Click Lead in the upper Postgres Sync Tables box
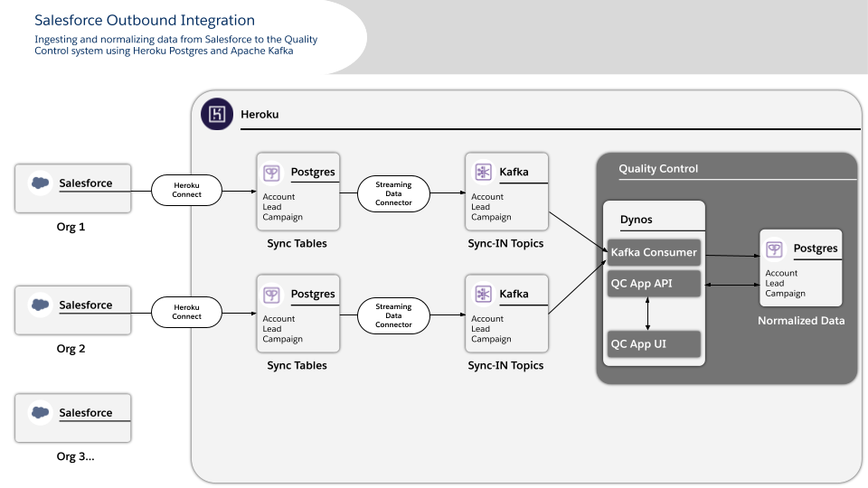Screen dimensions: 868x488 [272, 207]
